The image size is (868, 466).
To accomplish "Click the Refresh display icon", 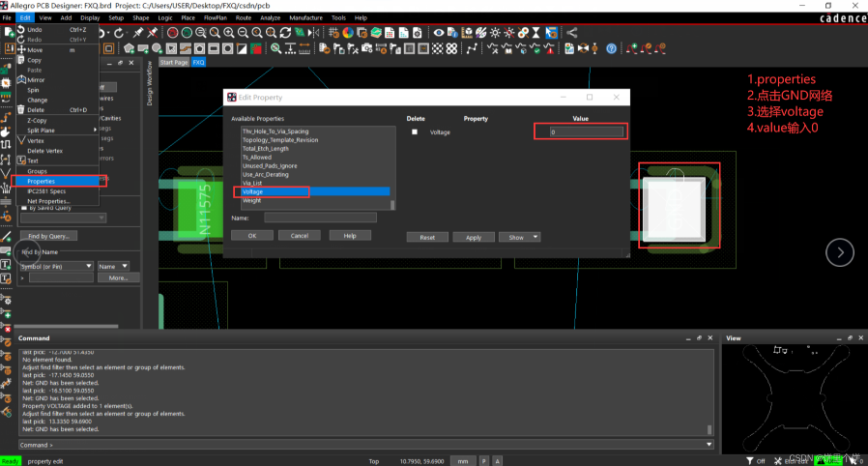I will [x=285, y=33].
